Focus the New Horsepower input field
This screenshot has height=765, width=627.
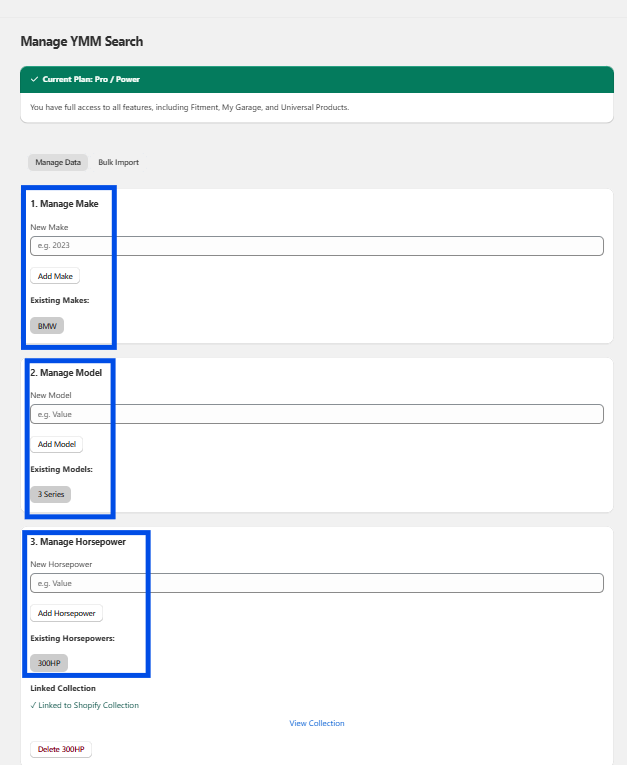(317, 583)
